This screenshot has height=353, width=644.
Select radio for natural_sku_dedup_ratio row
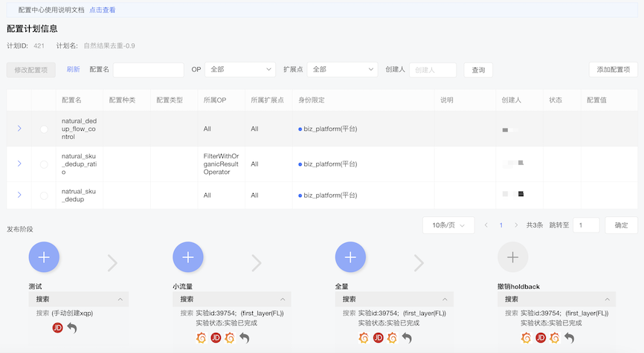[x=44, y=164]
